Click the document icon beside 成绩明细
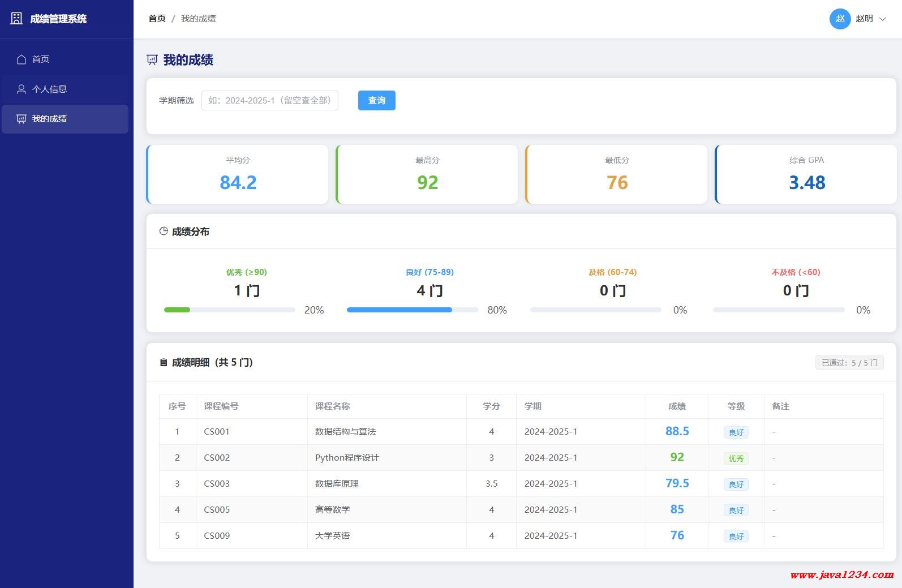The height and width of the screenshot is (588, 902). [x=164, y=363]
